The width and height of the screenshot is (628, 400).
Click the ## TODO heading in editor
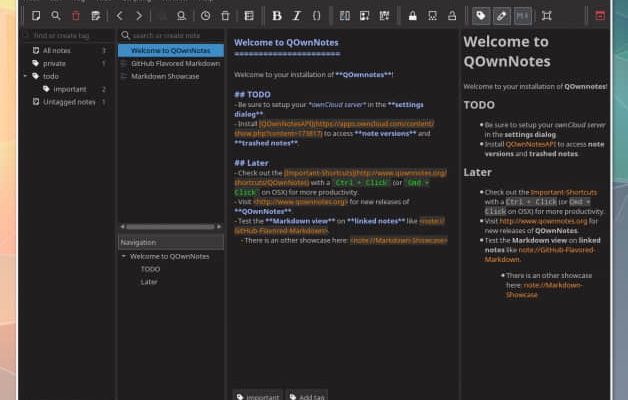(x=252, y=94)
